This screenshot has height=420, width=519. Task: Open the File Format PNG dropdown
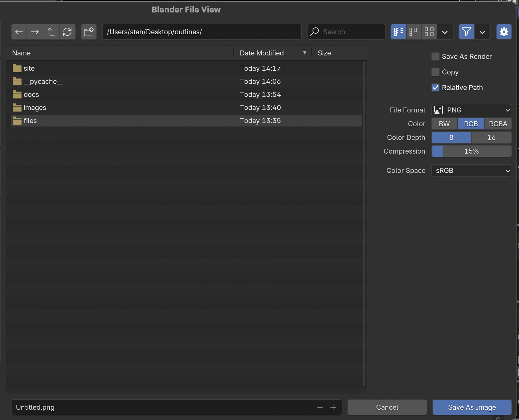(x=471, y=110)
